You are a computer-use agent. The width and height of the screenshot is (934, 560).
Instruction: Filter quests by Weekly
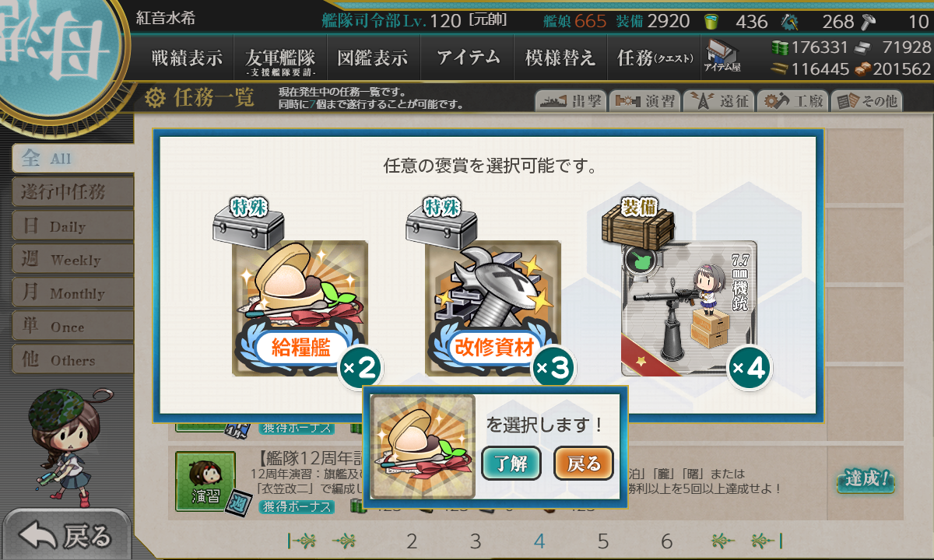[72, 260]
